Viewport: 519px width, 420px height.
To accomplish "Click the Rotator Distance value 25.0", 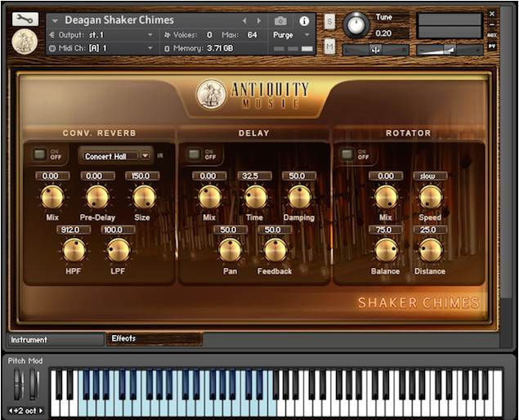I will pyautogui.click(x=430, y=230).
